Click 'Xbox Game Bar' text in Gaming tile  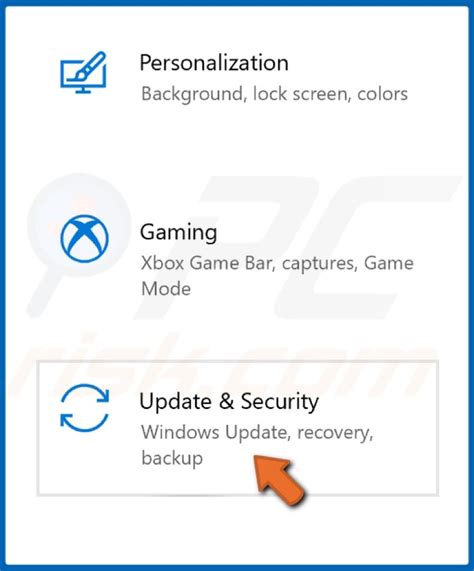pyautogui.click(x=207, y=263)
